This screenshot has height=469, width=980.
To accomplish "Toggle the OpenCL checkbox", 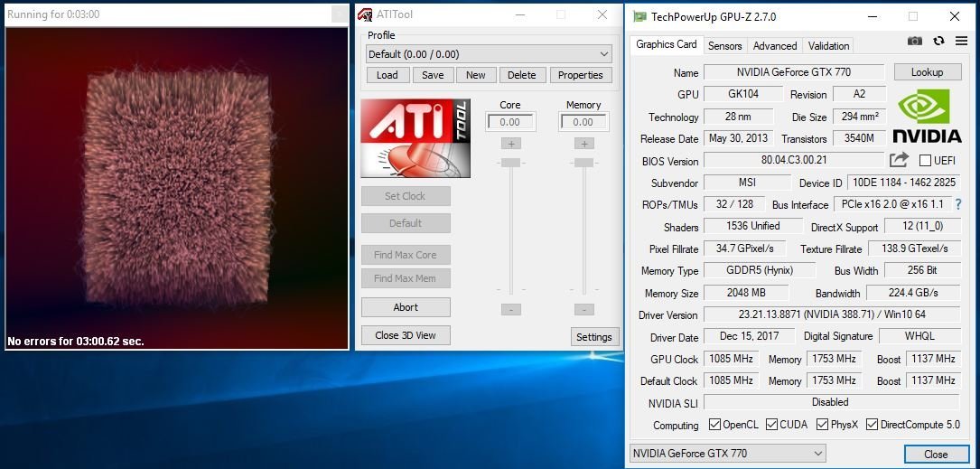I will [714, 425].
